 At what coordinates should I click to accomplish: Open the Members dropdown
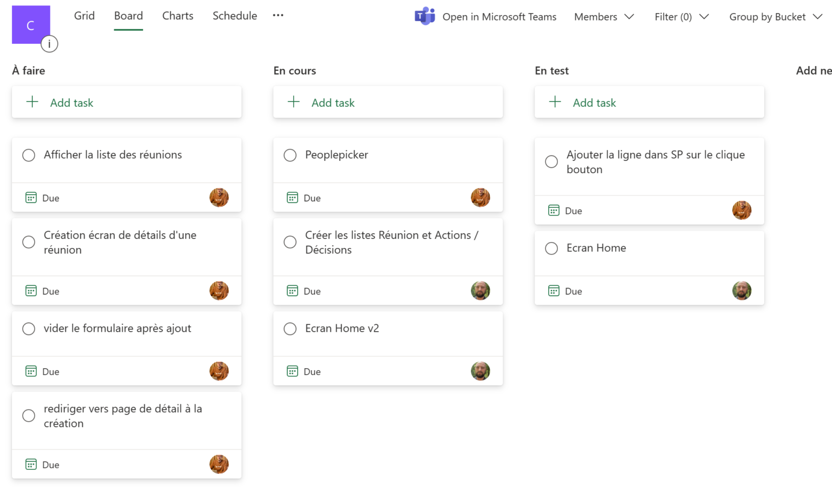pos(604,17)
